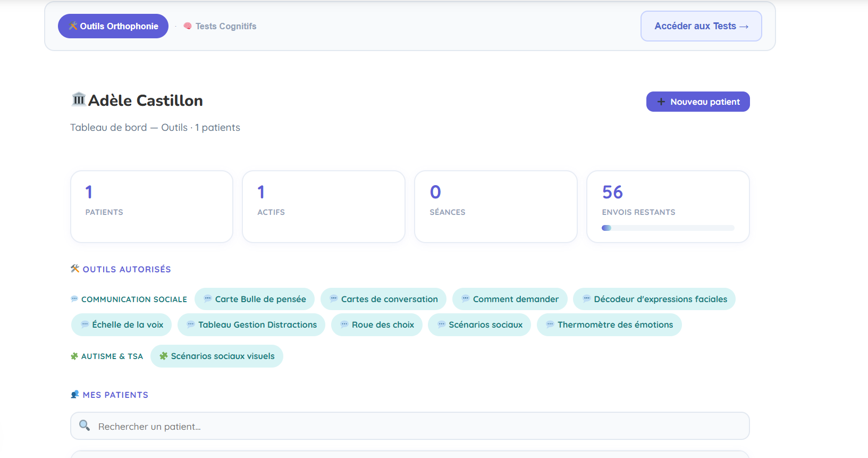Select the Carte Bulle de pensée tool

point(255,299)
